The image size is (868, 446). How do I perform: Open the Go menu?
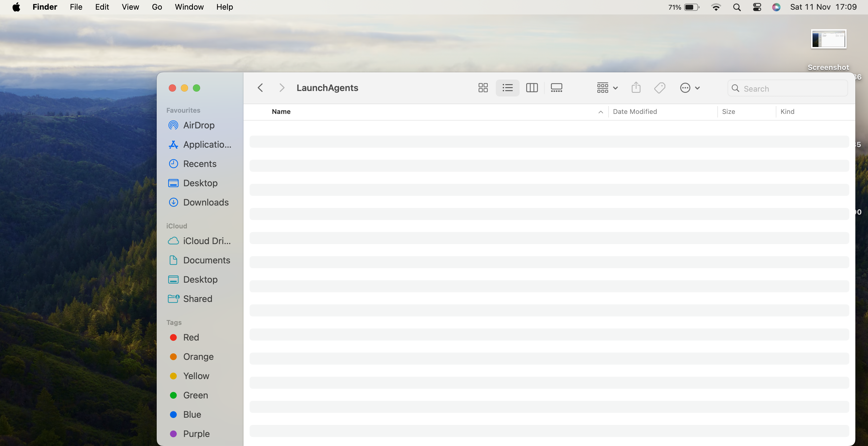tap(157, 7)
